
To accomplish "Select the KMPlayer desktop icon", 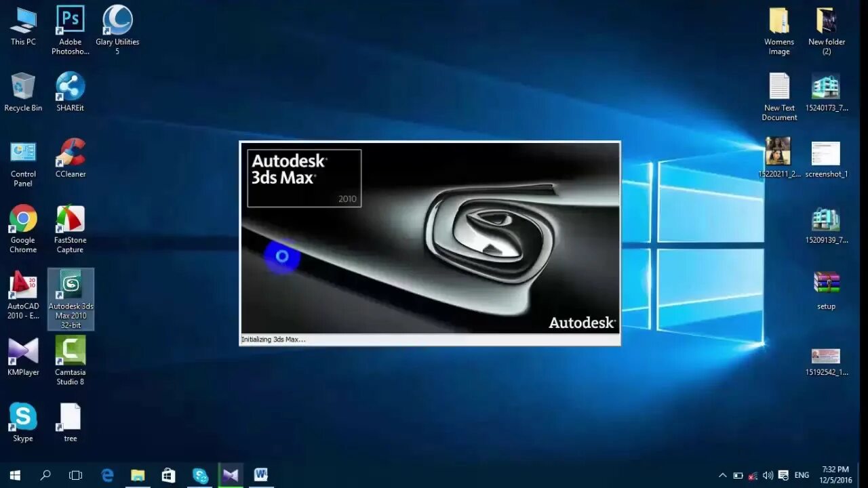I will (23, 357).
